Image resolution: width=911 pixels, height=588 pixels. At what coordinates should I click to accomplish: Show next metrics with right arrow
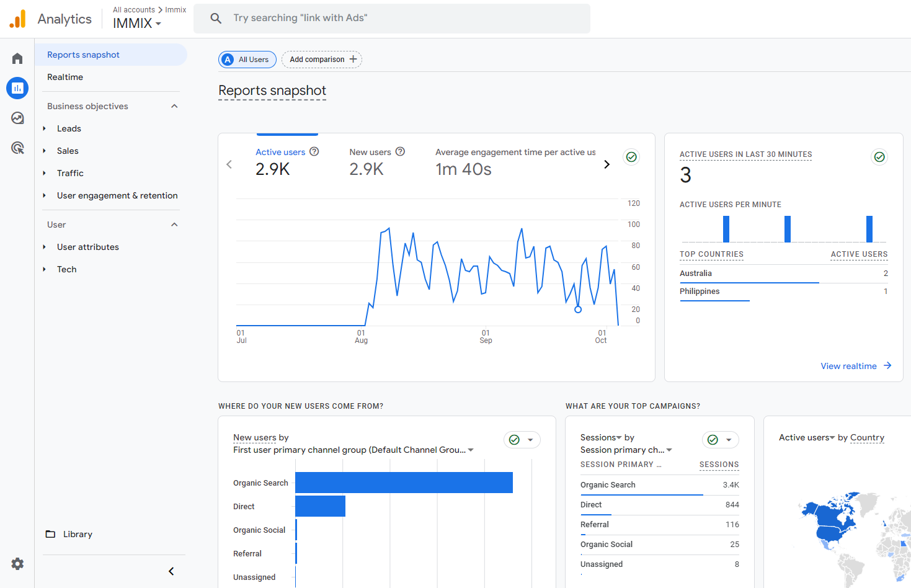(x=607, y=164)
